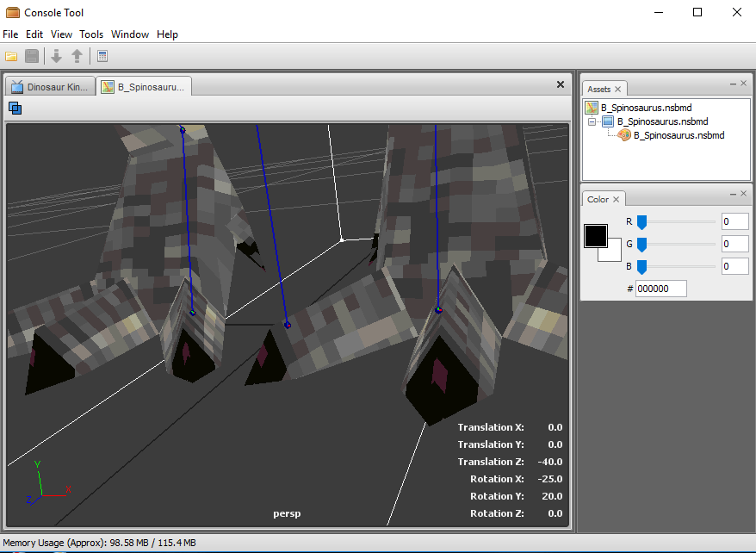756x553 pixels.
Task: Click the XYZ axis gizmo in the viewport
Action: click(x=49, y=482)
